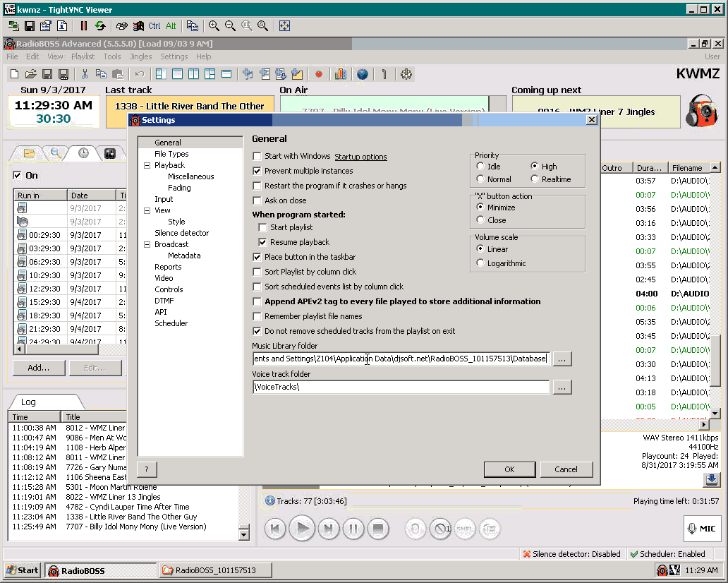Enable Ask on close checkbox

257,200
